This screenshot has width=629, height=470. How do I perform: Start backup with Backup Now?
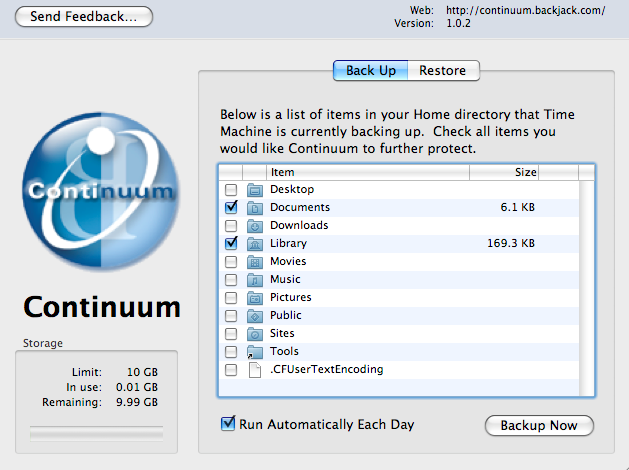click(x=539, y=425)
